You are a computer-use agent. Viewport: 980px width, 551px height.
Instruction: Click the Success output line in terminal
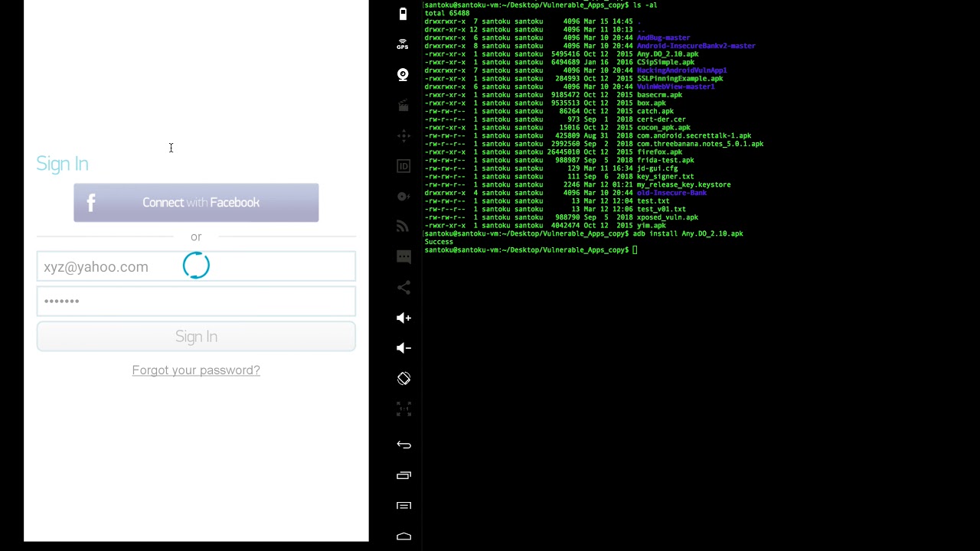coord(439,242)
